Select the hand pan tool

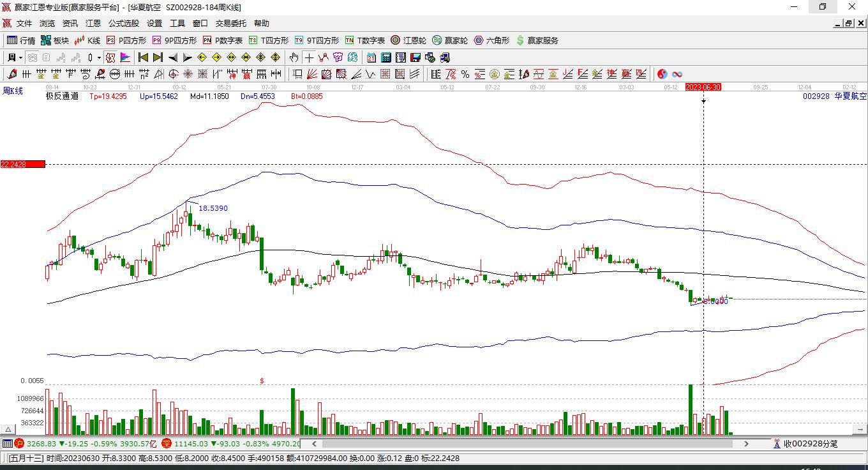[x=294, y=57]
